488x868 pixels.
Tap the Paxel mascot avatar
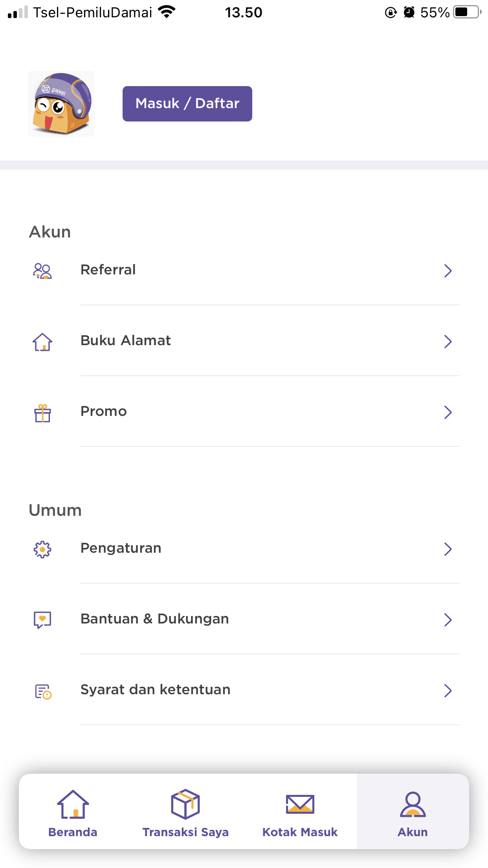pyautogui.click(x=61, y=104)
